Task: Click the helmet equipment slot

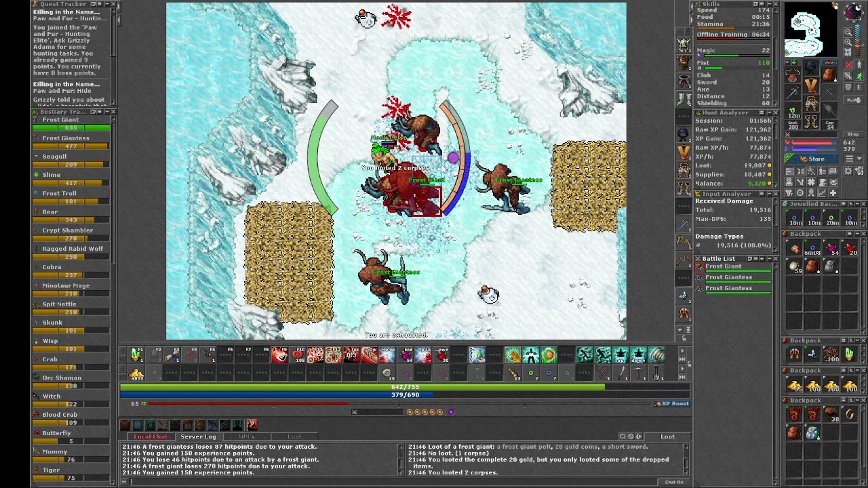Action: click(811, 66)
